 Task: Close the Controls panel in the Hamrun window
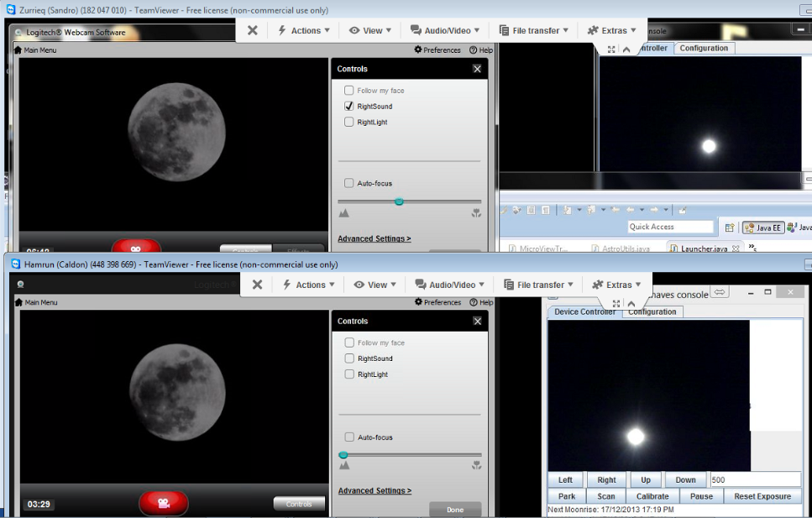pyautogui.click(x=477, y=321)
